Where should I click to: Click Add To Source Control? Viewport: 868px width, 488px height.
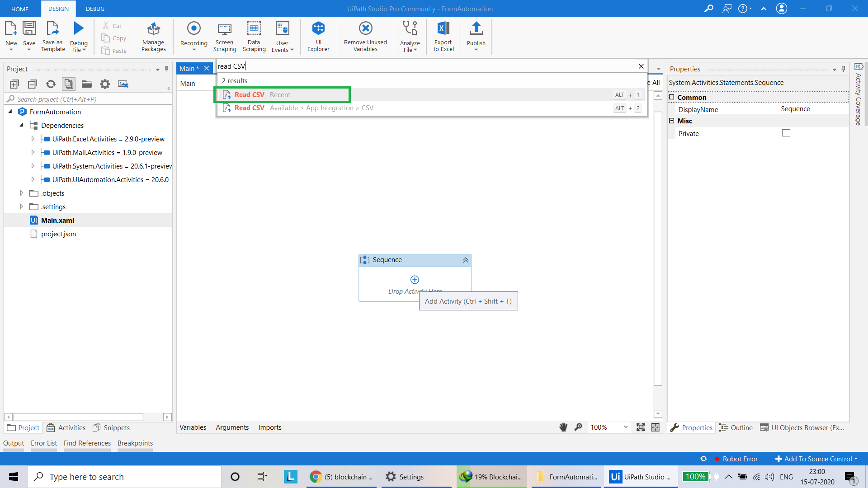coord(816,459)
